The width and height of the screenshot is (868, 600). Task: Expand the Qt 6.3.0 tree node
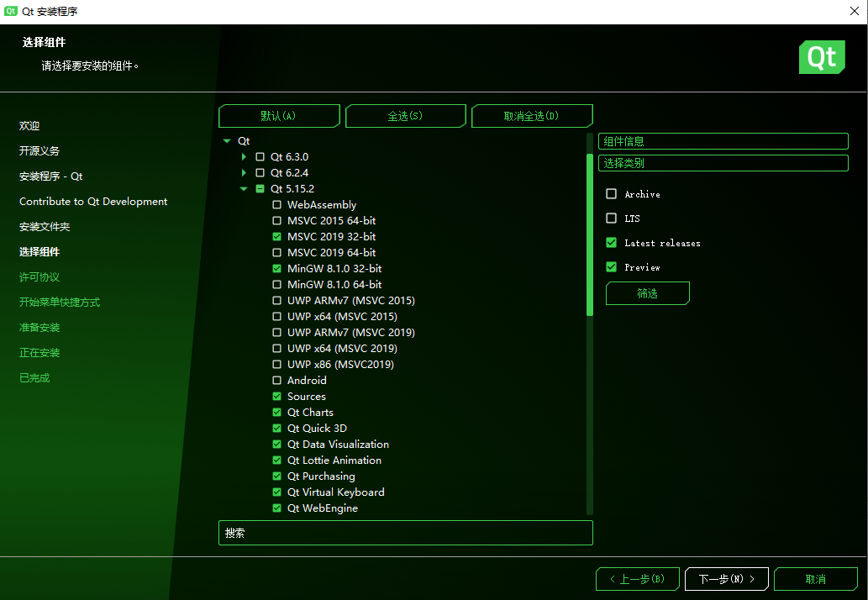click(x=244, y=156)
